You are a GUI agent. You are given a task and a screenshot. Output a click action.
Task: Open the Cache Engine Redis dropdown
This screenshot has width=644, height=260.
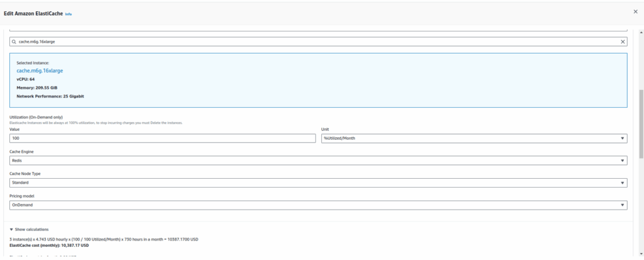click(x=318, y=161)
